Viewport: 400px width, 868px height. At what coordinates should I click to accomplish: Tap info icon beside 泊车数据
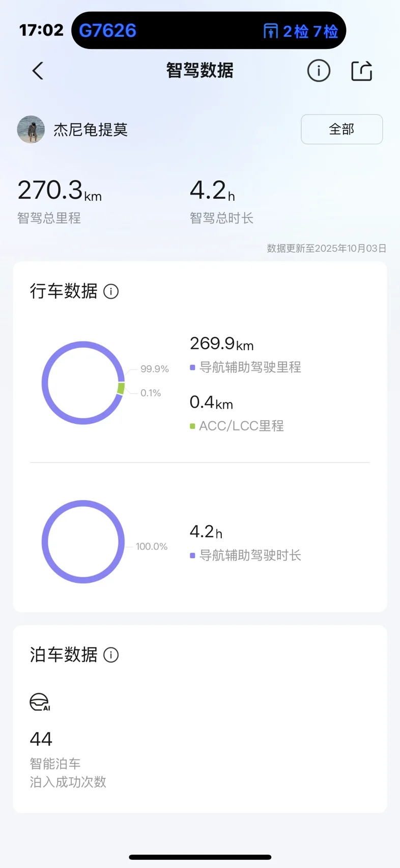[111, 655]
